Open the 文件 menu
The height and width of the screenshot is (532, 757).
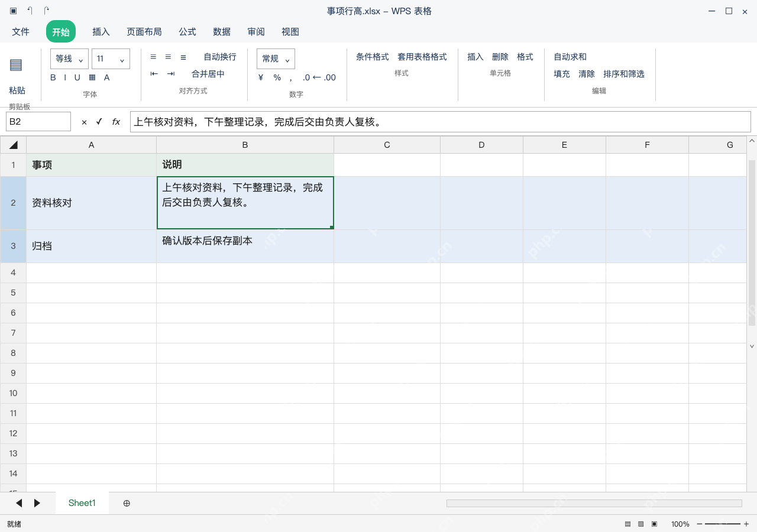(21, 32)
